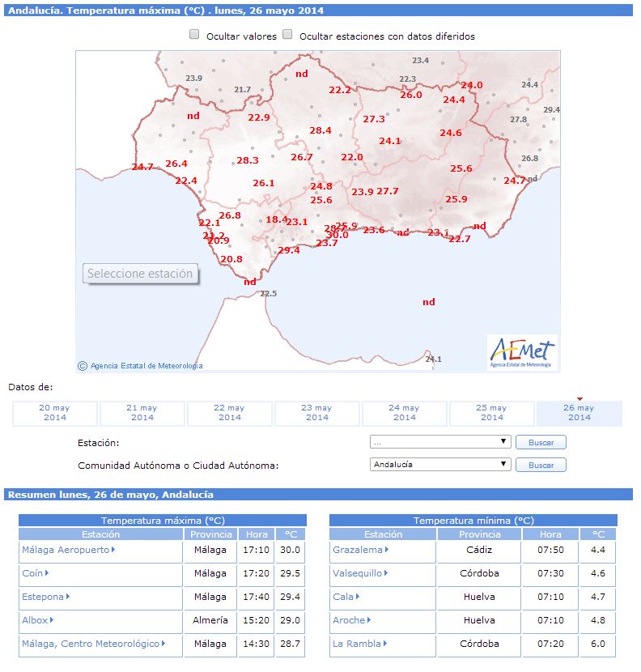Open the Estación dropdown list
Viewport: 641px width, 672px height.
point(440,442)
